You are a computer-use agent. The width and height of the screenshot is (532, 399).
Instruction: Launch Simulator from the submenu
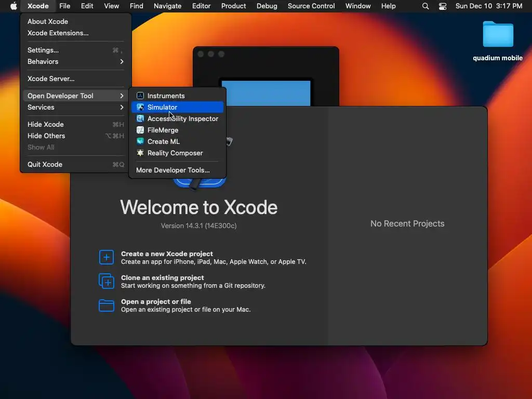177,107
